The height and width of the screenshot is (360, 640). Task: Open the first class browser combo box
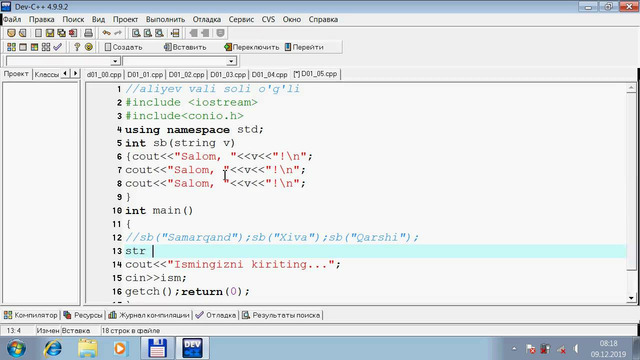(115, 61)
